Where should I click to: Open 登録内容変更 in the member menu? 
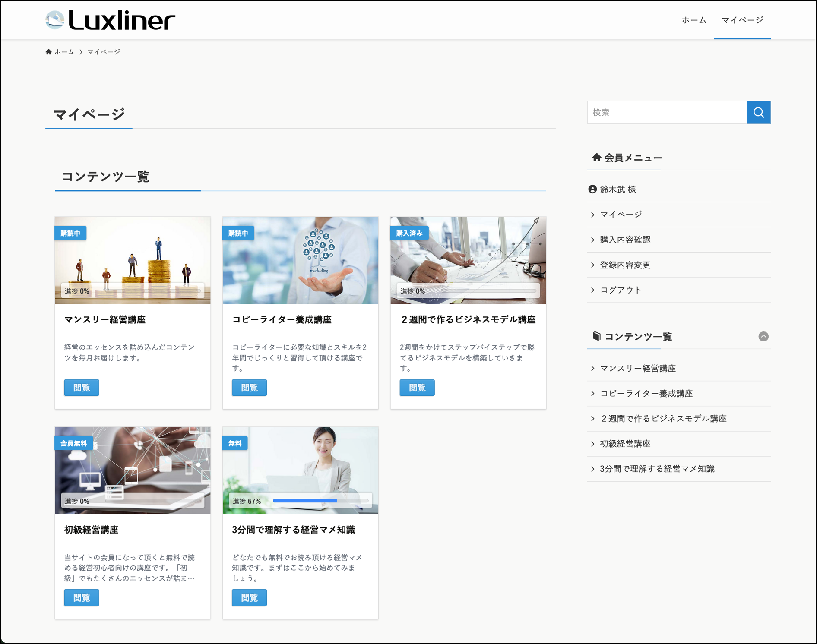point(625,265)
